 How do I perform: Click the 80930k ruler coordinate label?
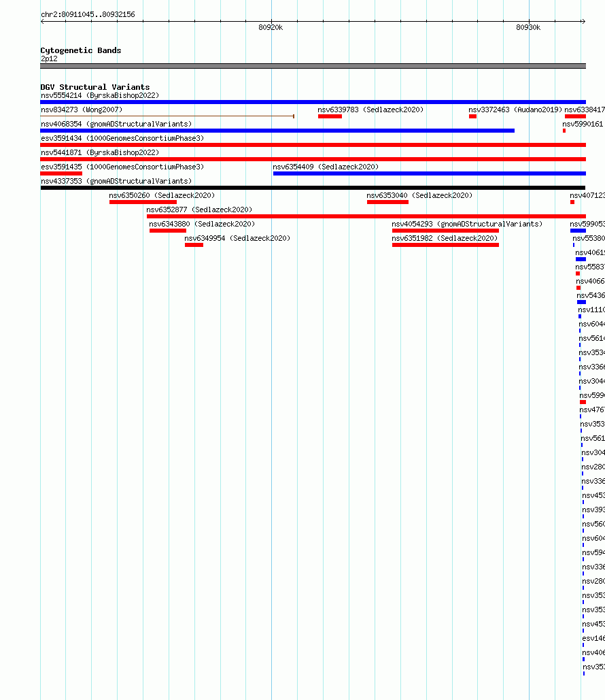coord(528,28)
